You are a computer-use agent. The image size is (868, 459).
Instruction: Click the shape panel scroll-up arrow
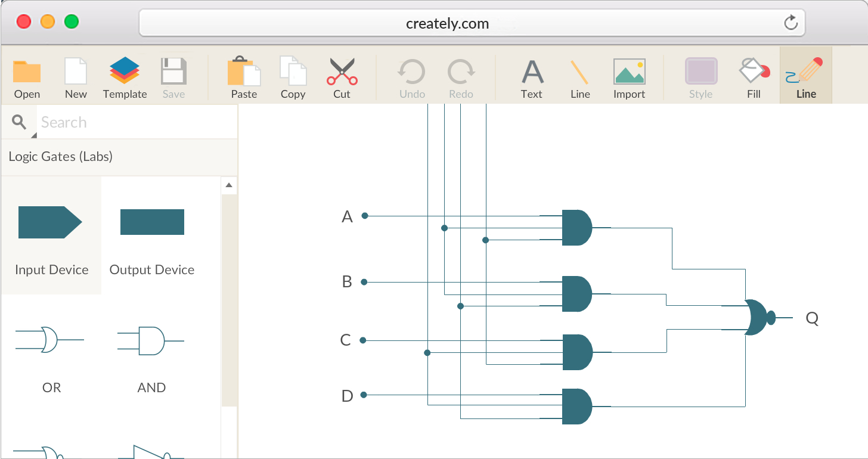point(229,185)
